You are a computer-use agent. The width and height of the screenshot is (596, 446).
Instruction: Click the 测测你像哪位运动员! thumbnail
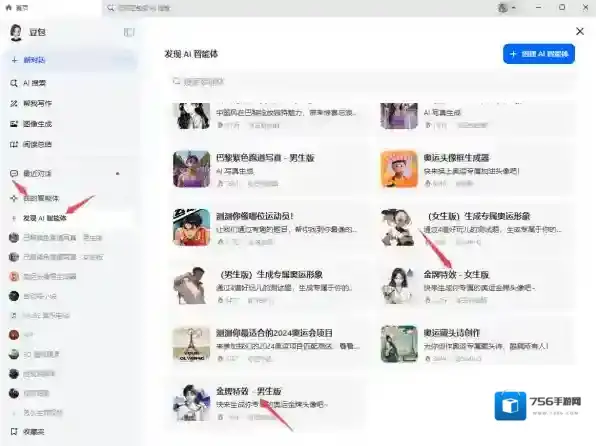[192, 227]
